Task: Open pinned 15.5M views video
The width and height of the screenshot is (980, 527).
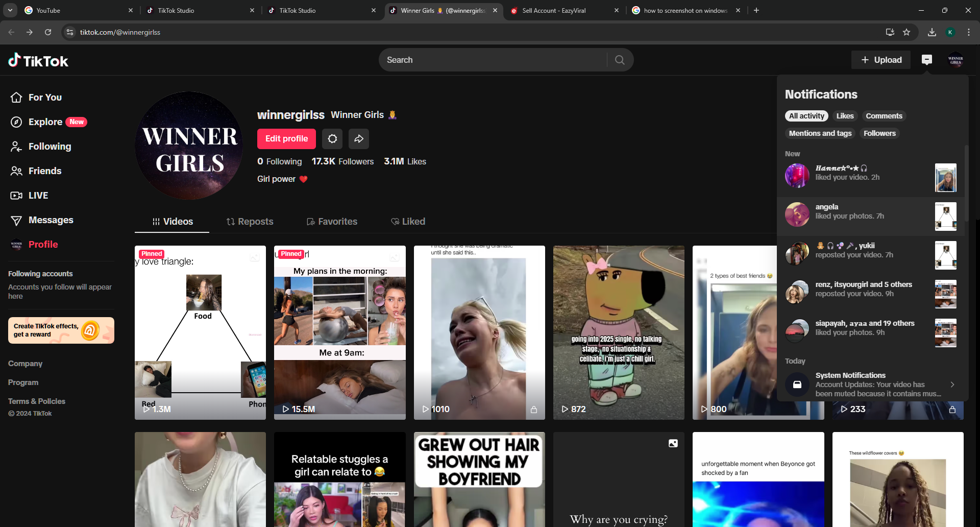Action: tap(340, 333)
